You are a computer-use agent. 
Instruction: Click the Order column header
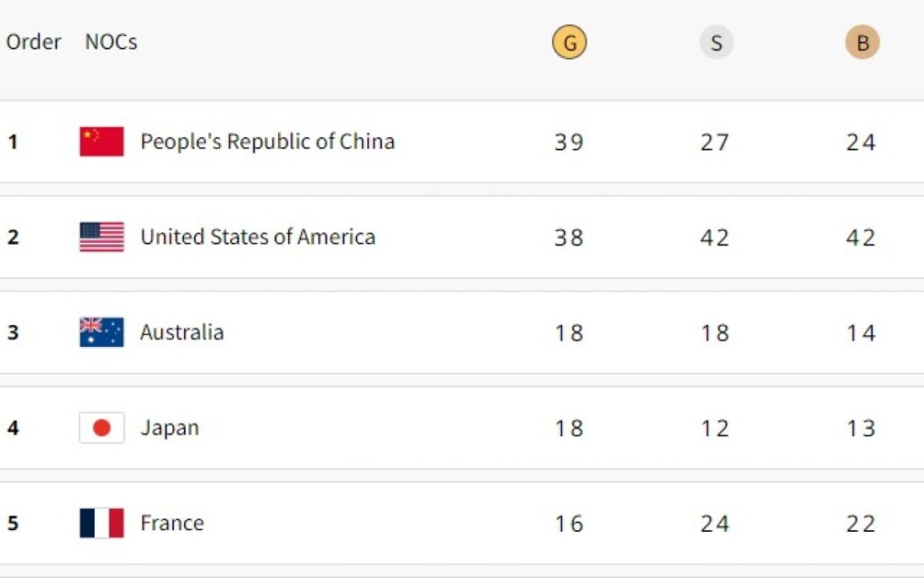pyautogui.click(x=33, y=42)
